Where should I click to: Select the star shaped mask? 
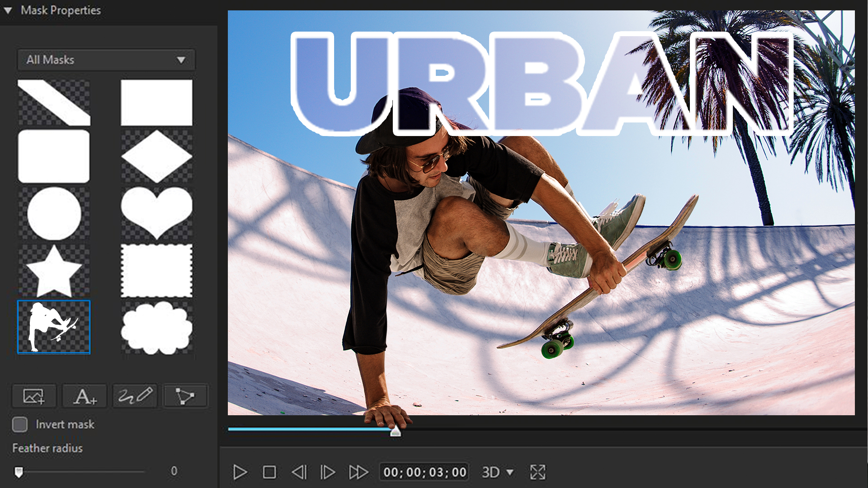(x=54, y=271)
